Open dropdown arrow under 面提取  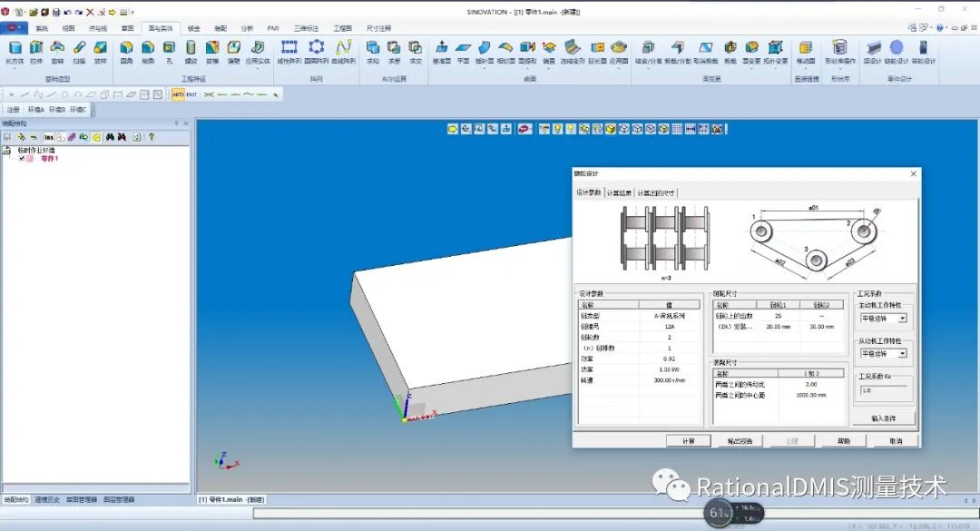527,68
